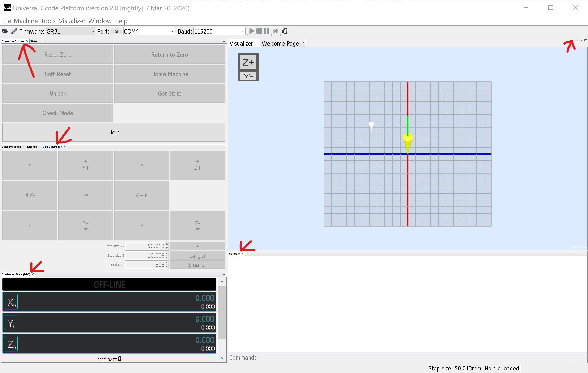588x373 pixels.
Task: Increase Feed rate with up arrow
Action: pyautogui.click(x=167, y=263)
